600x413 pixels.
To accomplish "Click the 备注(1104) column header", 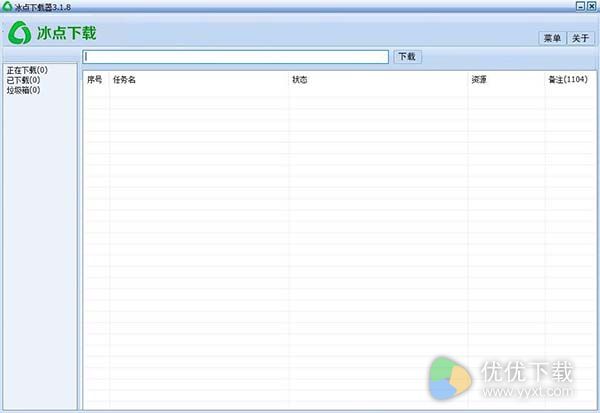I will [x=568, y=80].
